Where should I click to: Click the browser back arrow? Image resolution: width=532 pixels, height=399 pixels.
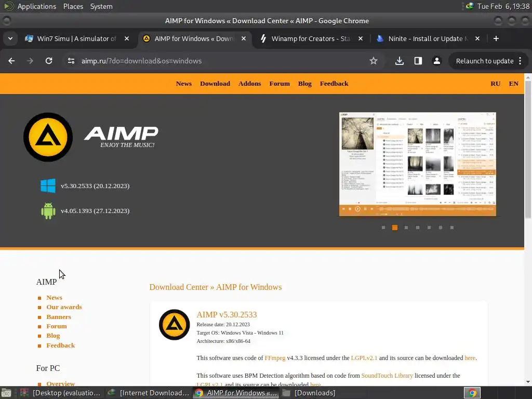coord(11,61)
